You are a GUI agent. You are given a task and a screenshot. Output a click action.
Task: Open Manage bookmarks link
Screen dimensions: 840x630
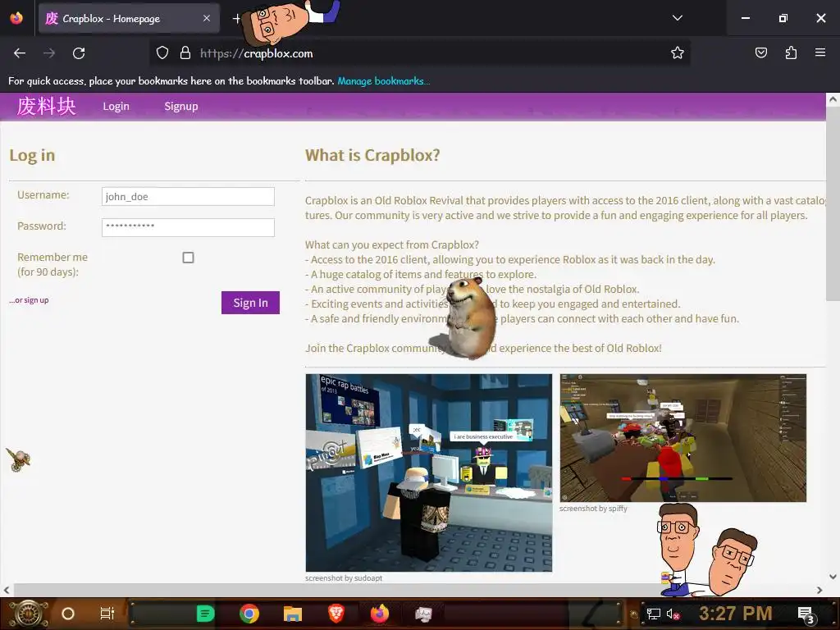click(383, 81)
